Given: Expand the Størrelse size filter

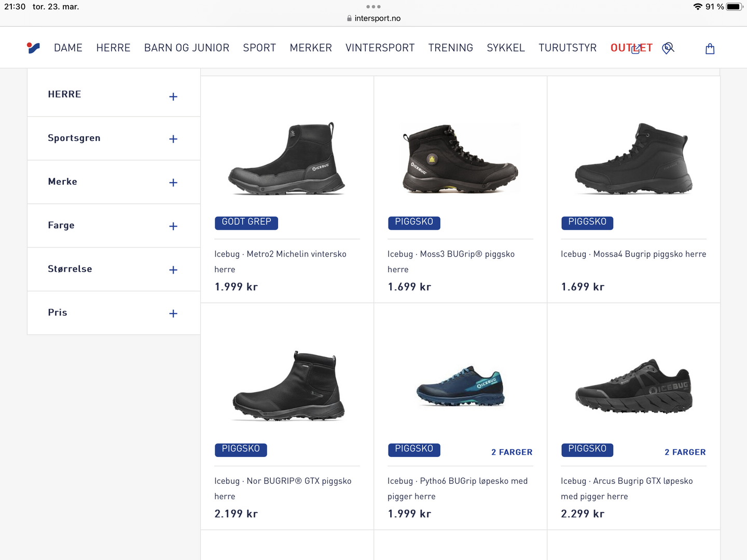Looking at the screenshot, I should 173,270.
